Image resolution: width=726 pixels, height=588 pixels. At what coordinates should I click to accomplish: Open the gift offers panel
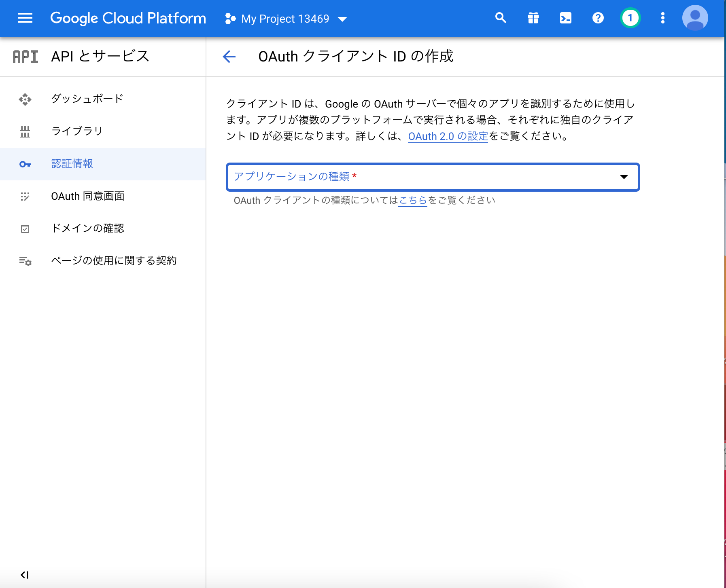pos(533,18)
